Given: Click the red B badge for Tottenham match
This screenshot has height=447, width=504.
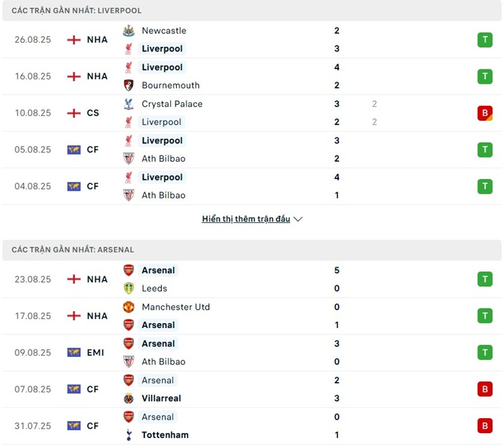Looking at the screenshot, I should tap(484, 426).
